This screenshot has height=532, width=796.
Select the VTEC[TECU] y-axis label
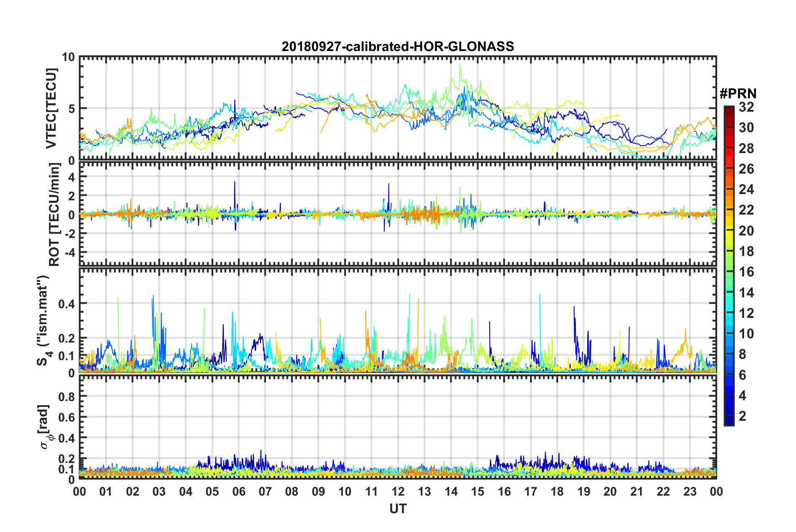(51, 108)
